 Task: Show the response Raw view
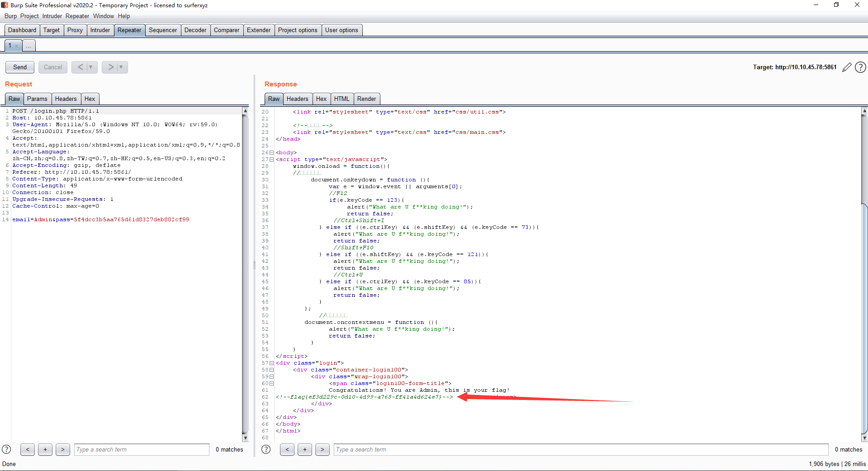(x=274, y=99)
